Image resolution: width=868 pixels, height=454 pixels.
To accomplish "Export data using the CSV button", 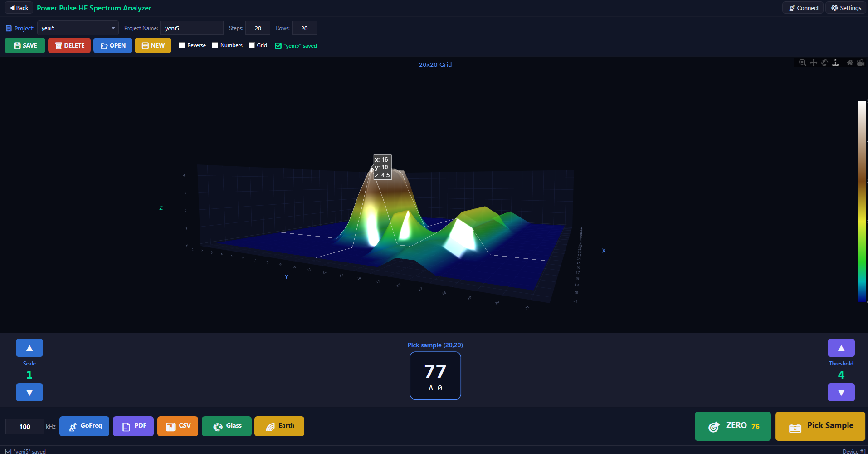I will 178,426.
